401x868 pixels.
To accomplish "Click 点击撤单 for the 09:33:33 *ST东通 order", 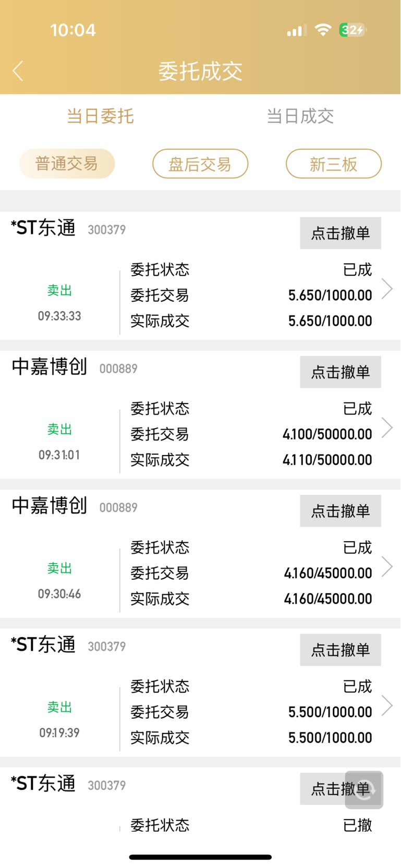I will tap(341, 233).
